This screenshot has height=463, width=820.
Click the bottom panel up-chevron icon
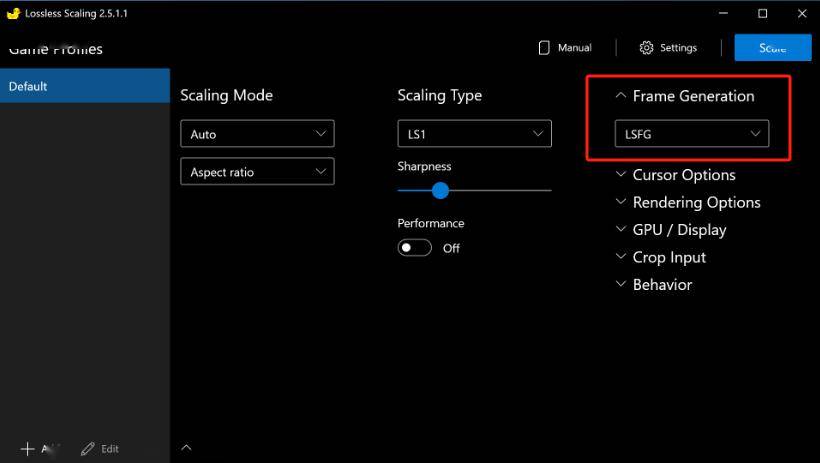coord(186,448)
